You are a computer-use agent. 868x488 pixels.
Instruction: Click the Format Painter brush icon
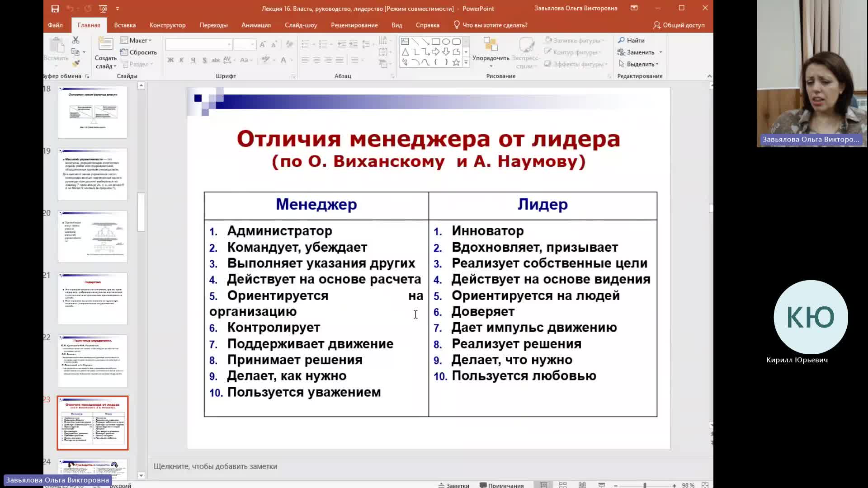(x=75, y=64)
